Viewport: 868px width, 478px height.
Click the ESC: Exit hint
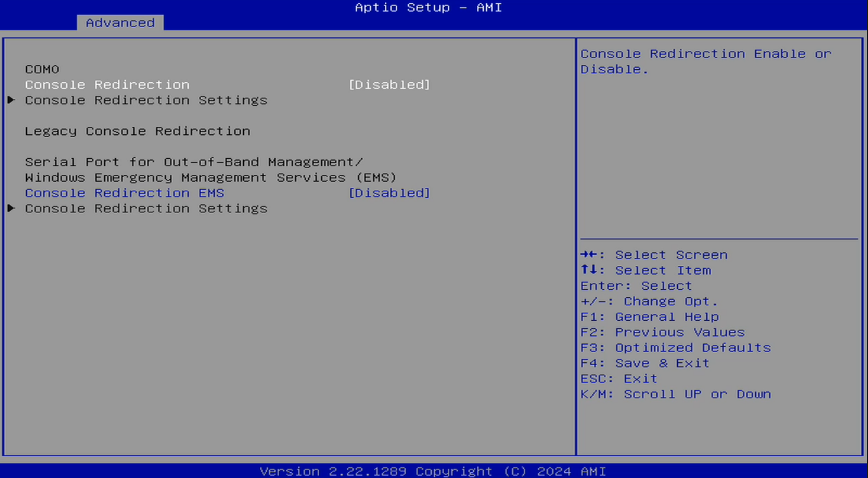(618, 379)
